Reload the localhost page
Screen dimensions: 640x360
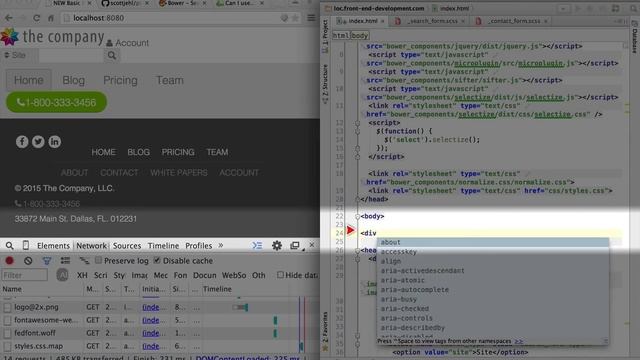[x=36, y=18]
